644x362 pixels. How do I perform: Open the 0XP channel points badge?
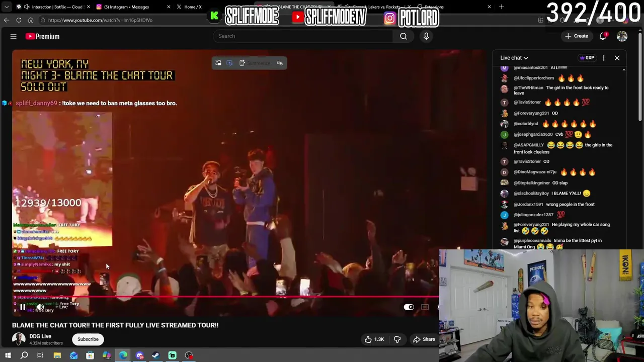587,58
